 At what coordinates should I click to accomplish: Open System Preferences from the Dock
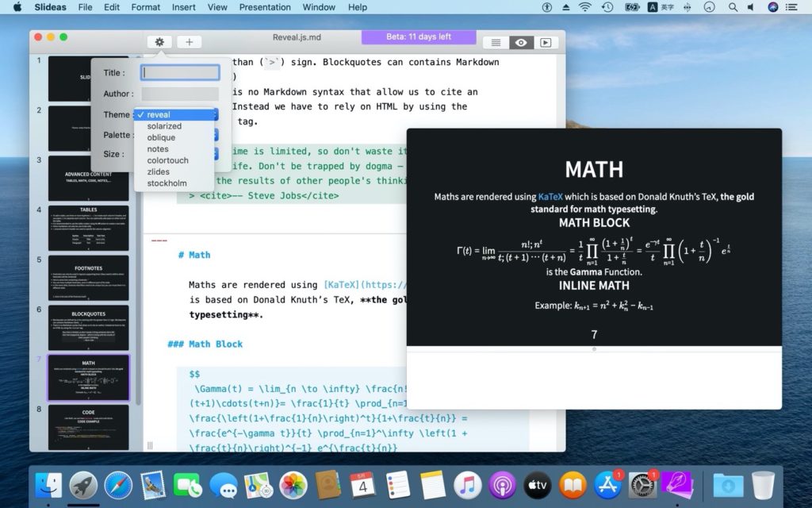[642, 484]
